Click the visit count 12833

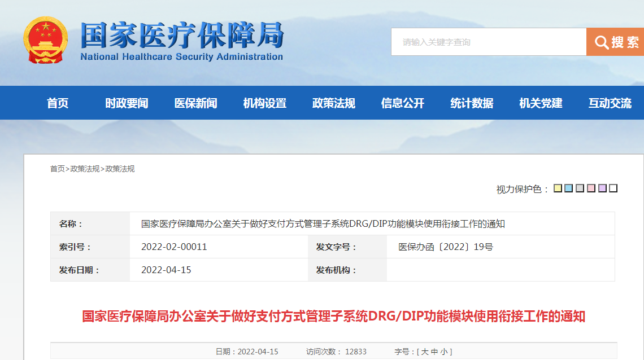tap(356, 352)
